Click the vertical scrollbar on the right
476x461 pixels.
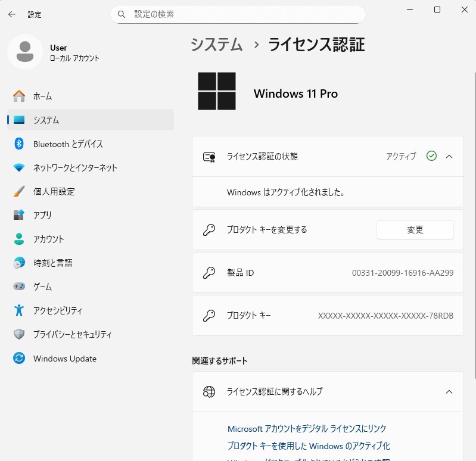[x=475, y=225]
